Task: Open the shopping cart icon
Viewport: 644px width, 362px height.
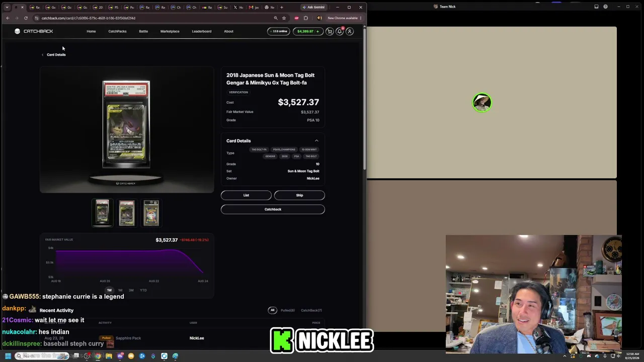Action: (x=330, y=31)
